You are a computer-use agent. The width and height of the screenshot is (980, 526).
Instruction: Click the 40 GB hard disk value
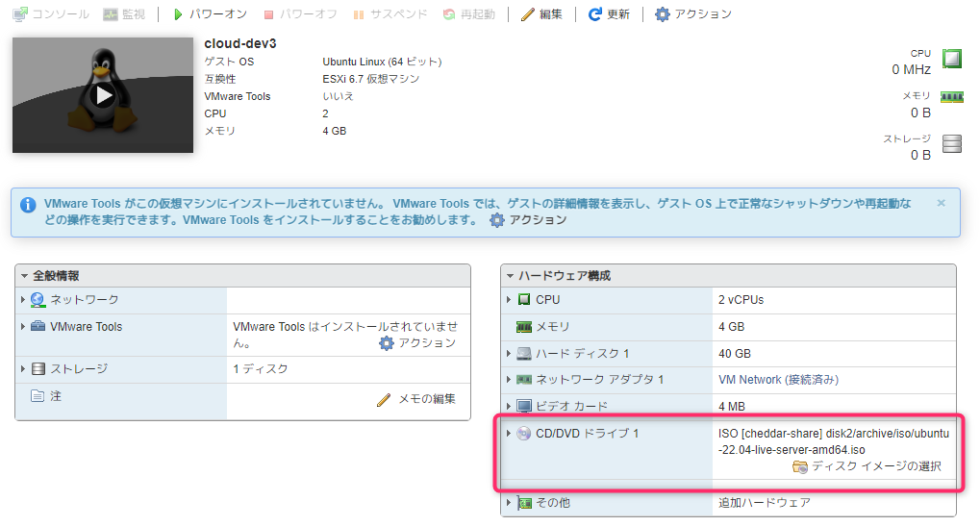[735, 354]
